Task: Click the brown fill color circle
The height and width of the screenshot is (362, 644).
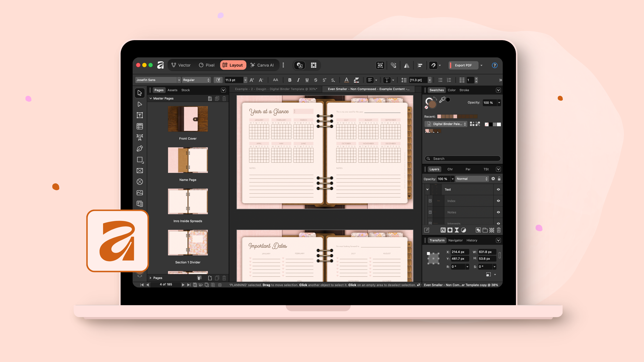Action: tap(432, 104)
